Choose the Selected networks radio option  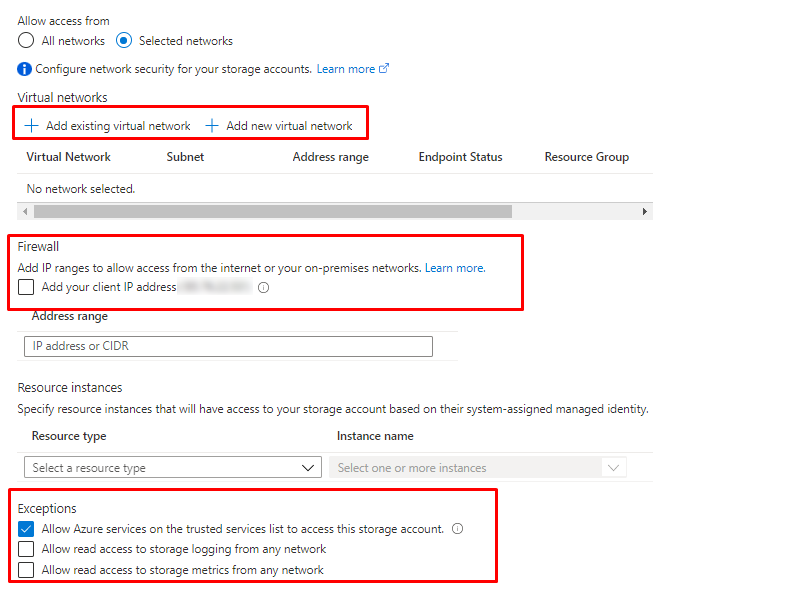[124, 41]
